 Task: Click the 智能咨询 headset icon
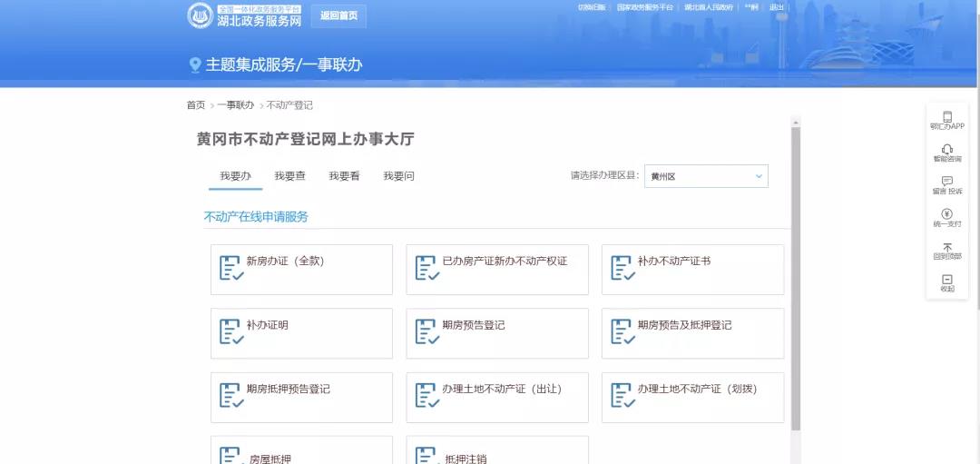946,150
